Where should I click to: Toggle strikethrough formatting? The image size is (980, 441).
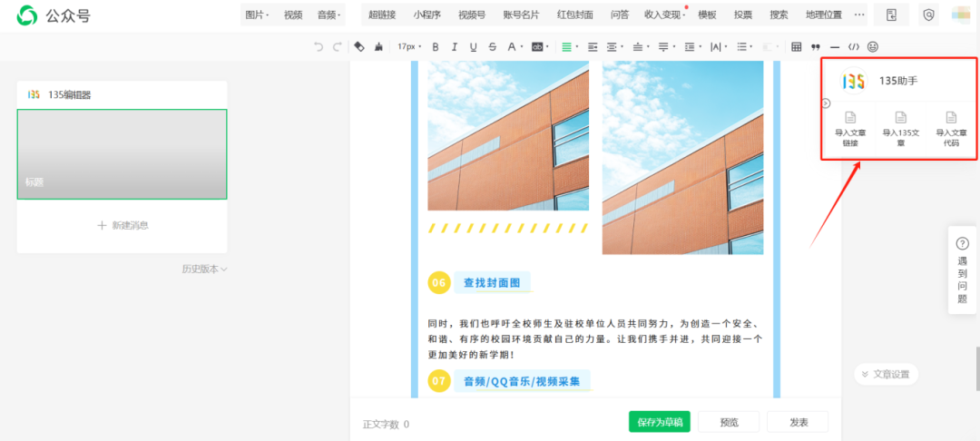pyautogui.click(x=493, y=46)
